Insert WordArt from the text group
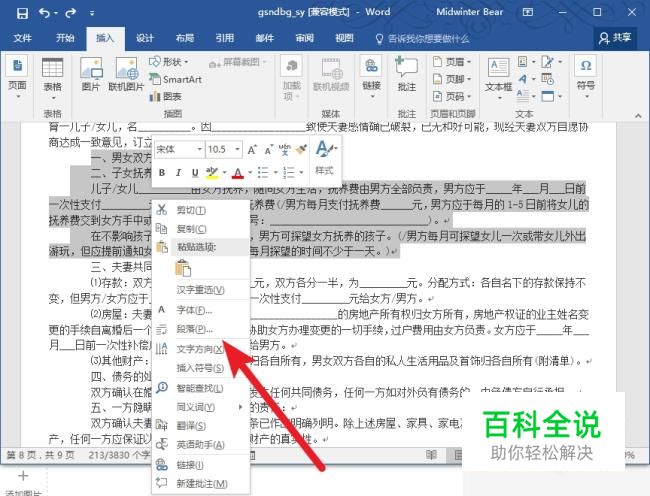The width and height of the screenshot is (650, 496). 523,79
